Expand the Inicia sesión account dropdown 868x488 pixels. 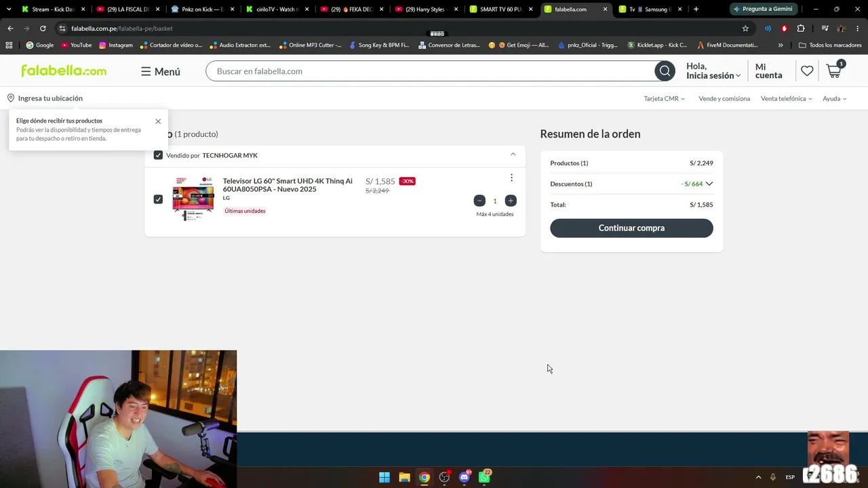[x=713, y=76]
